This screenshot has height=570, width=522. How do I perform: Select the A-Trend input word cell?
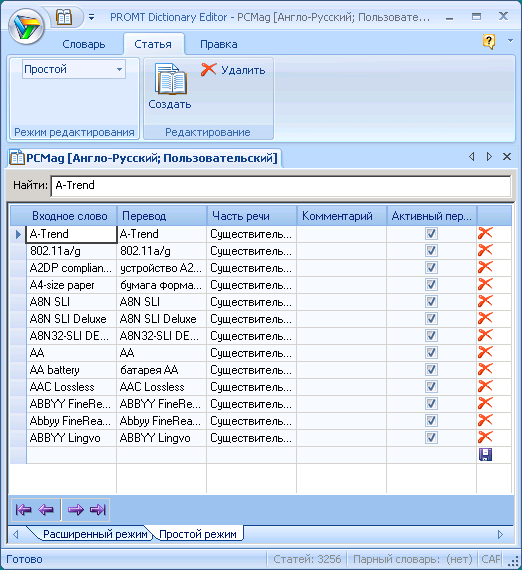pos(71,234)
